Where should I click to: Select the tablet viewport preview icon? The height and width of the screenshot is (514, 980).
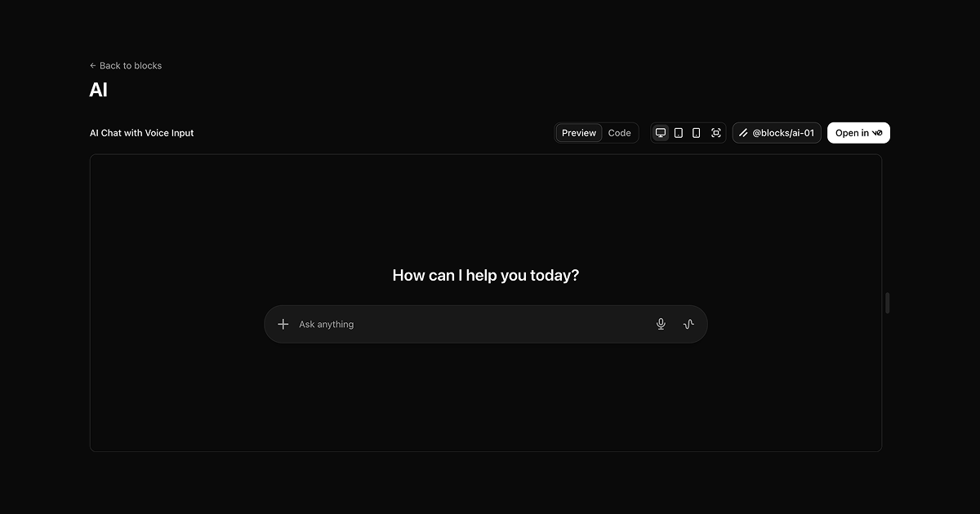click(x=679, y=132)
